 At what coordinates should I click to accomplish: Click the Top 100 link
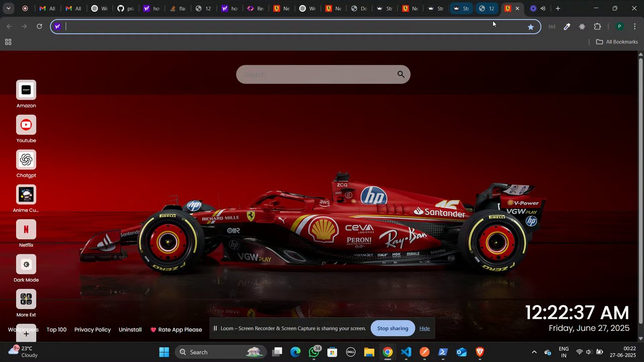[56, 330]
